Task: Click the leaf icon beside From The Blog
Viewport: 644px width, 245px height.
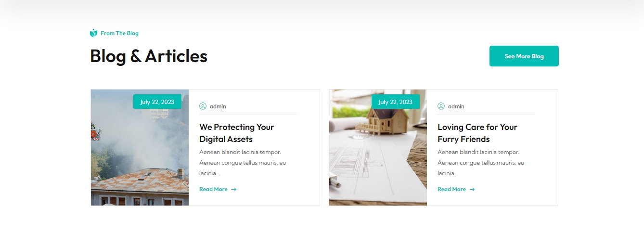Action: tap(93, 33)
